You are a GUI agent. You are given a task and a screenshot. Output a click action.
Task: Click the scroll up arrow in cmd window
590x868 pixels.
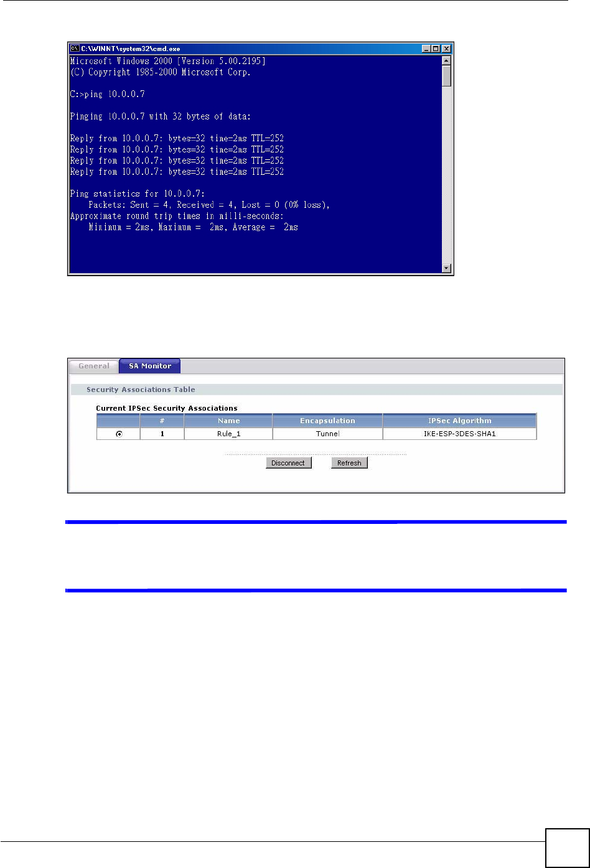tap(446, 60)
